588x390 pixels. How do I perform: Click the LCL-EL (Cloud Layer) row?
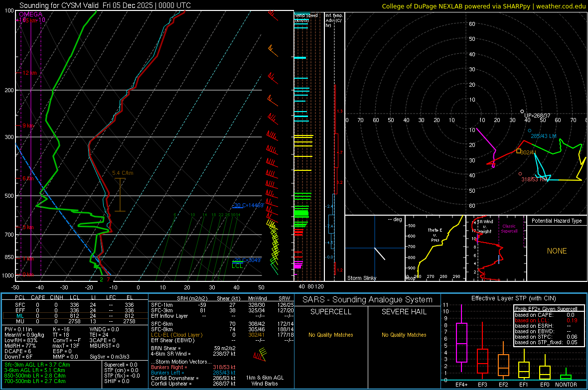click(x=222, y=335)
